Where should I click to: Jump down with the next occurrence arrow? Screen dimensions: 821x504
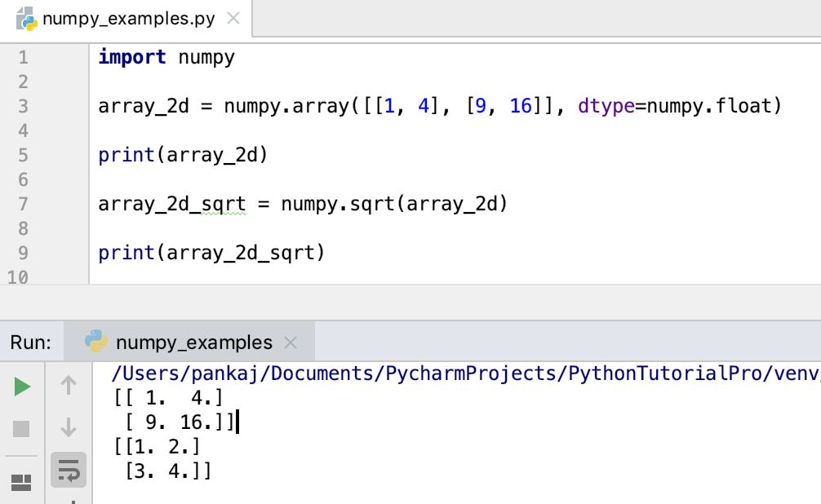pyautogui.click(x=69, y=427)
